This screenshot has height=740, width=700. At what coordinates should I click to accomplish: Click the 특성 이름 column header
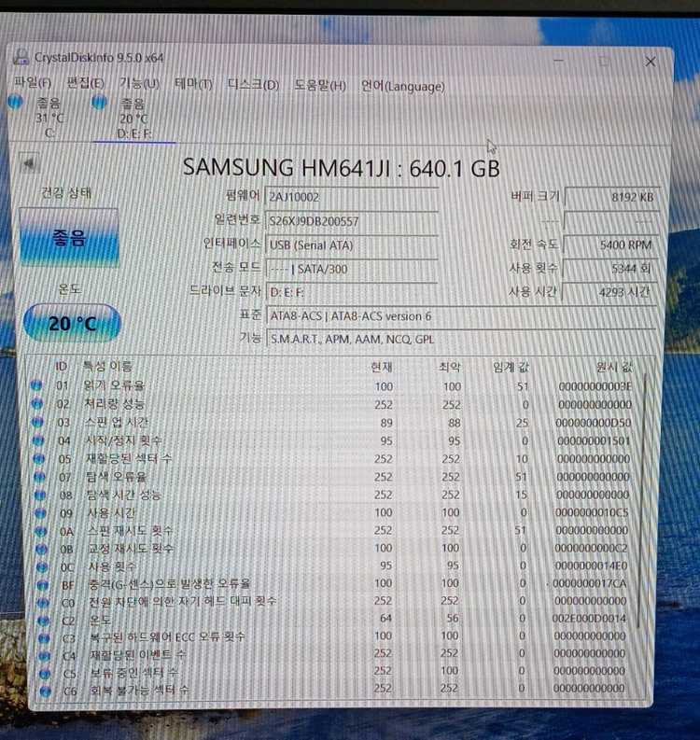tap(107, 366)
